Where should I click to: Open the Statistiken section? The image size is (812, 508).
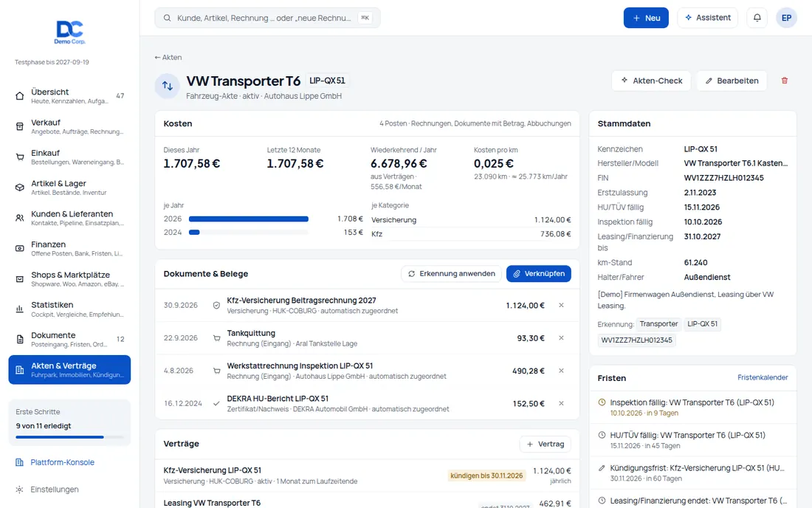tap(69, 309)
